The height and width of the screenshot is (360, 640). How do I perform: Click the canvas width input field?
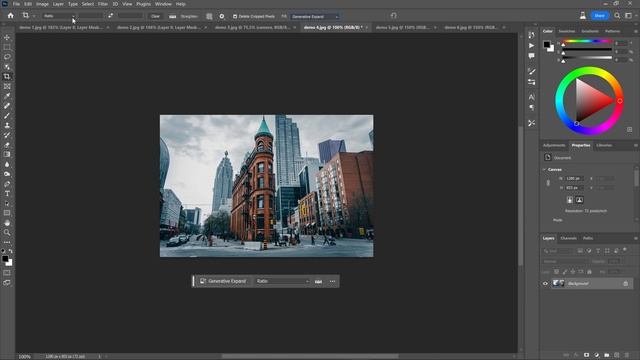(x=574, y=178)
